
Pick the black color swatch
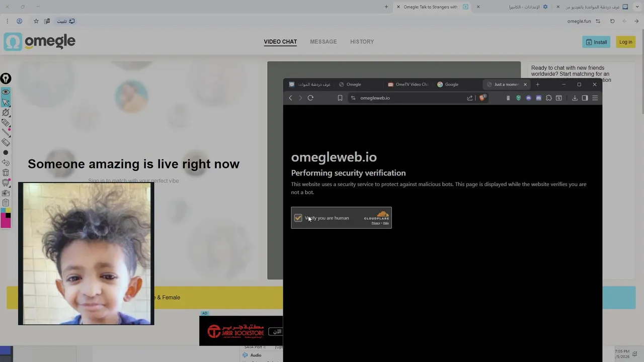click(8, 216)
